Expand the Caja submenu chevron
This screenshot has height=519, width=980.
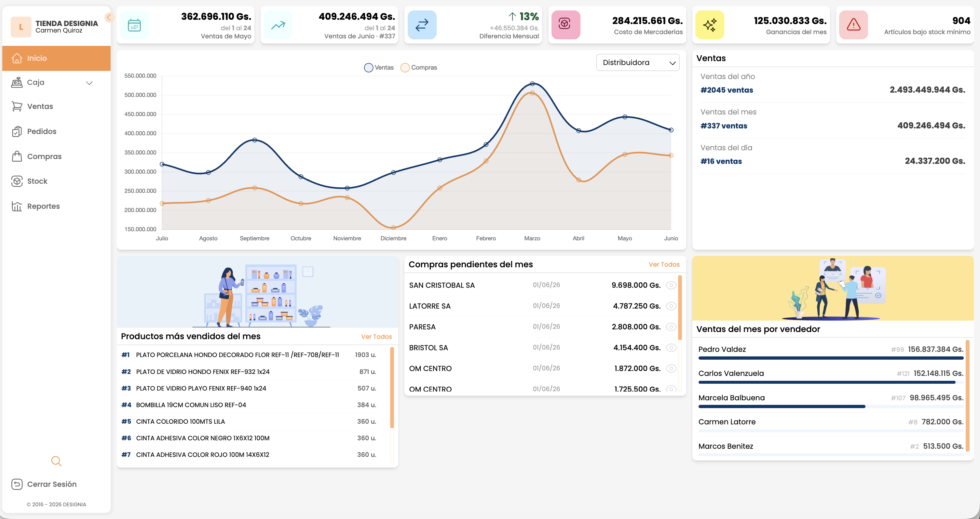pyautogui.click(x=89, y=83)
